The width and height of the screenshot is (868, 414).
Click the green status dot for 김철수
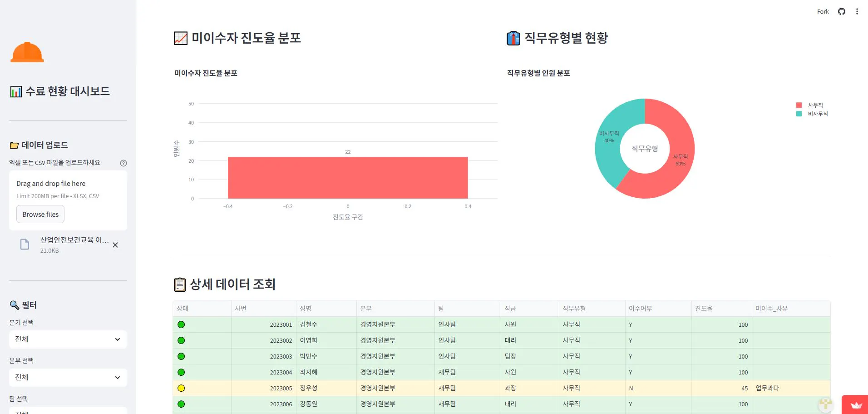181,324
